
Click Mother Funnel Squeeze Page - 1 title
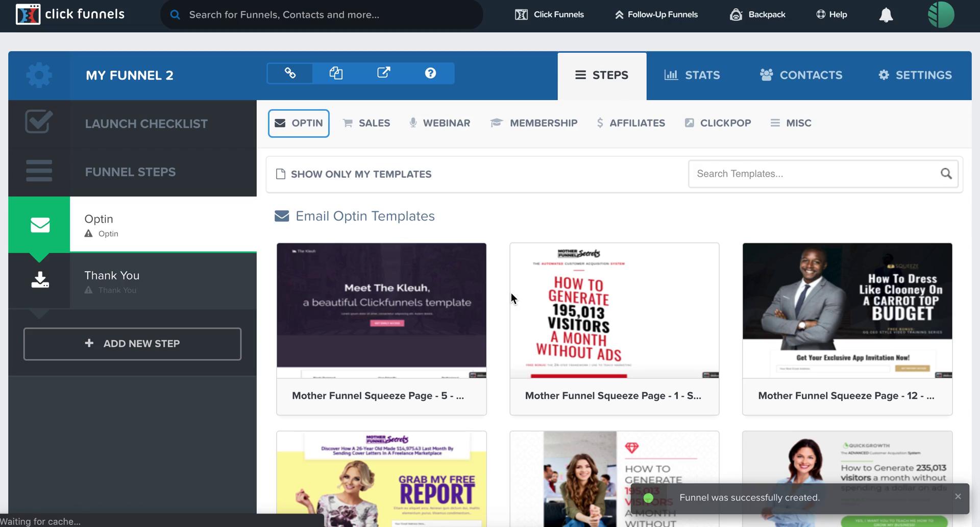(x=613, y=396)
